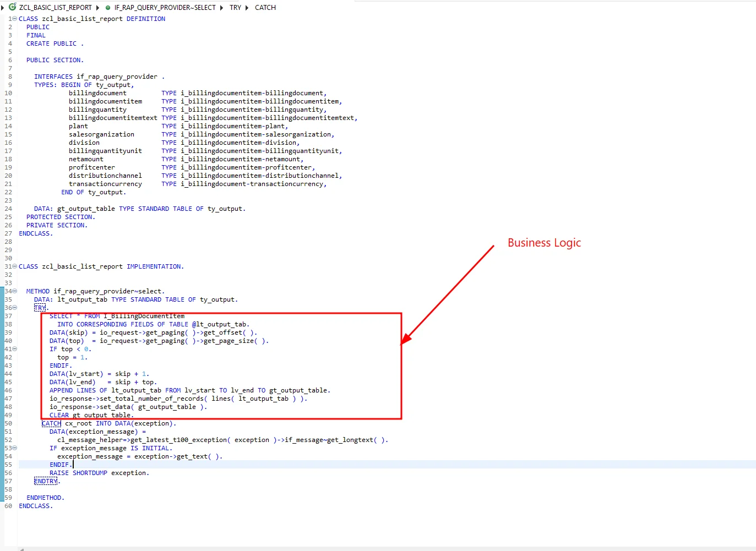Collapse the class IMPLEMENTATION block fold marker
Viewport: 756px width, 551px height.
click(15, 266)
